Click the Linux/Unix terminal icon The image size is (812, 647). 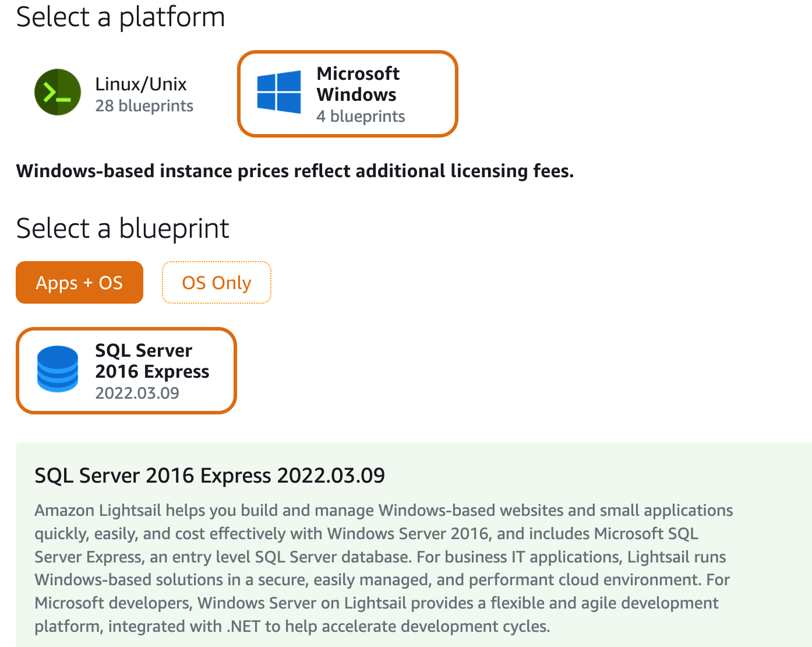pyautogui.click(x=58, y=92)
